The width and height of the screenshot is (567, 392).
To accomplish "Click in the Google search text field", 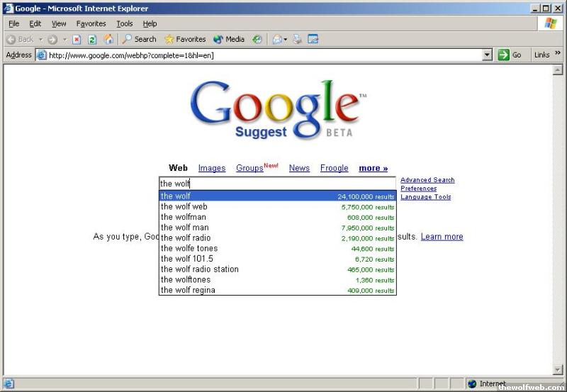I will (x=276, y=184).
